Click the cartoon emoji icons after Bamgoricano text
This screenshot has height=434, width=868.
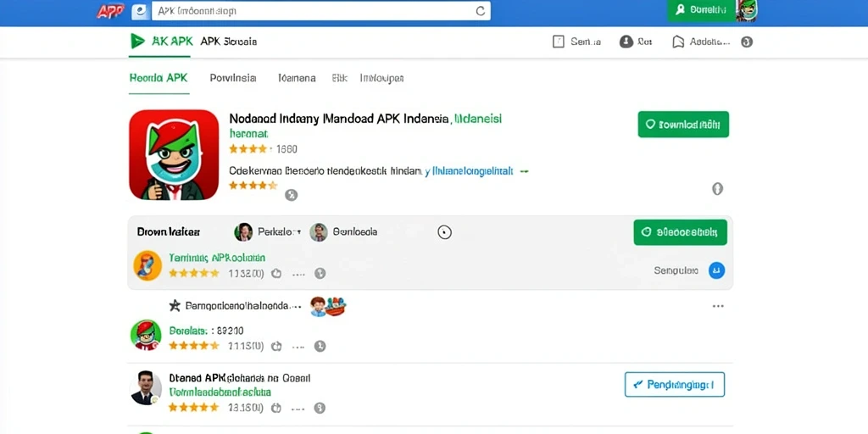328,306
